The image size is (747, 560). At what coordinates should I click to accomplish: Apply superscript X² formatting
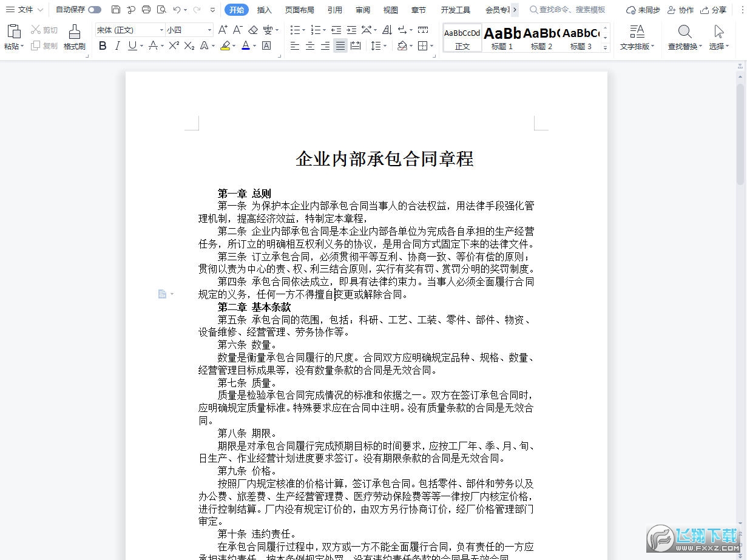(174, 46)
